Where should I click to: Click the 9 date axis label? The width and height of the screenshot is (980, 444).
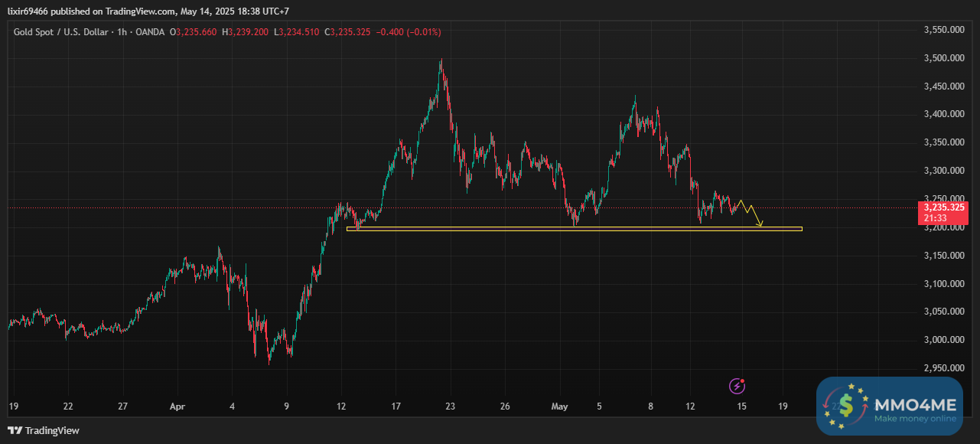(286, 406)
